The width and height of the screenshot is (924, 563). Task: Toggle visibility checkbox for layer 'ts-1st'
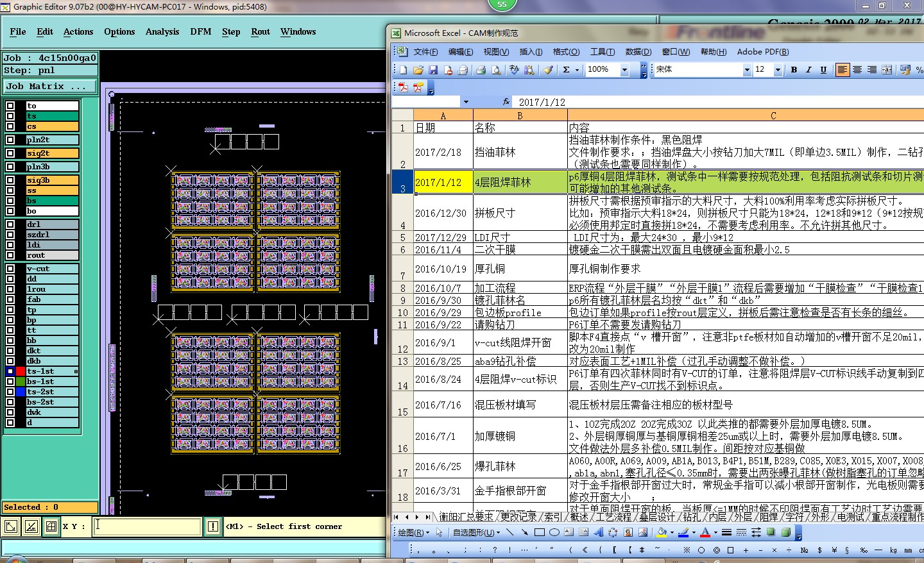click(10, 371)
